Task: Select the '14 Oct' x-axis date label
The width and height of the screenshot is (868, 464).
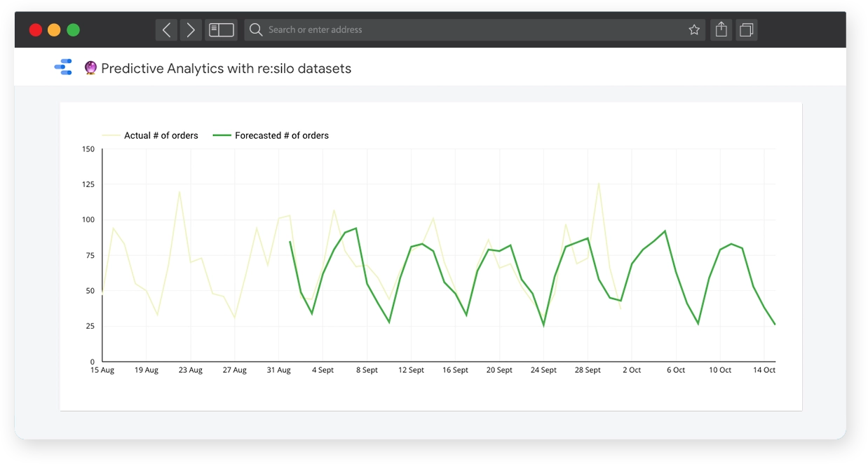Action: tap(764, 370)
